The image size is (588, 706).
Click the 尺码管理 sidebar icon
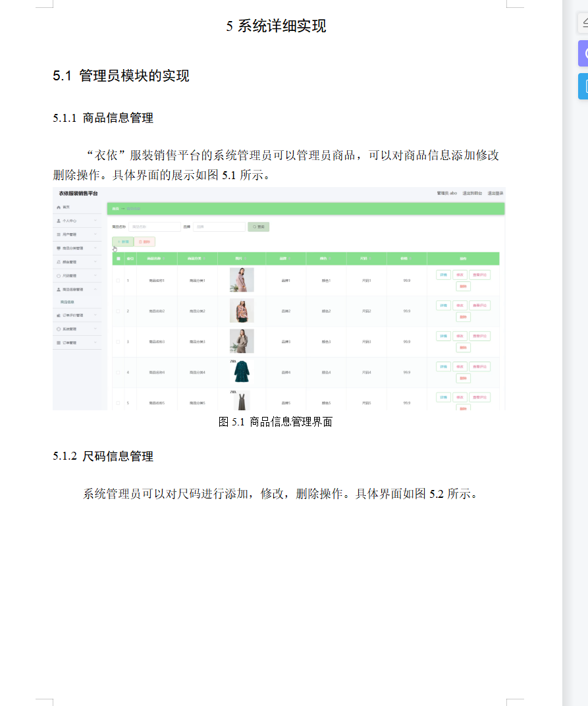pos(59,275)
